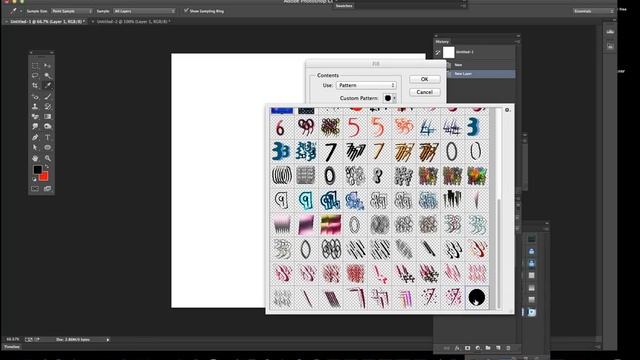Open the Essentials workspace dropdown
This screenshot has height=360, width=640.
[x=593, y=11]
